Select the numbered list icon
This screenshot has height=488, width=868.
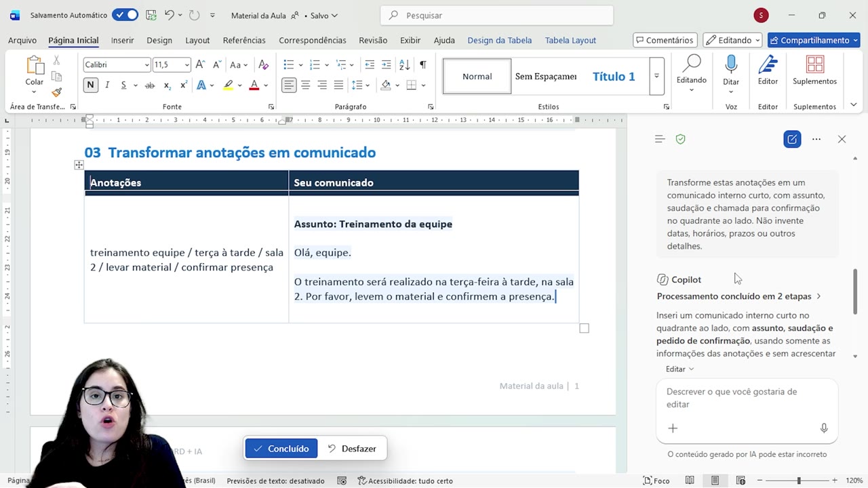315,65
